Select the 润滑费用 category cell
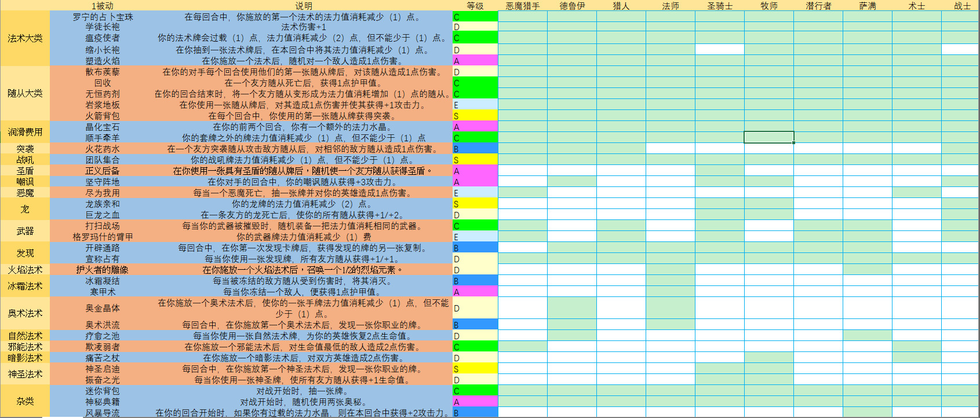 click(25, 132)
